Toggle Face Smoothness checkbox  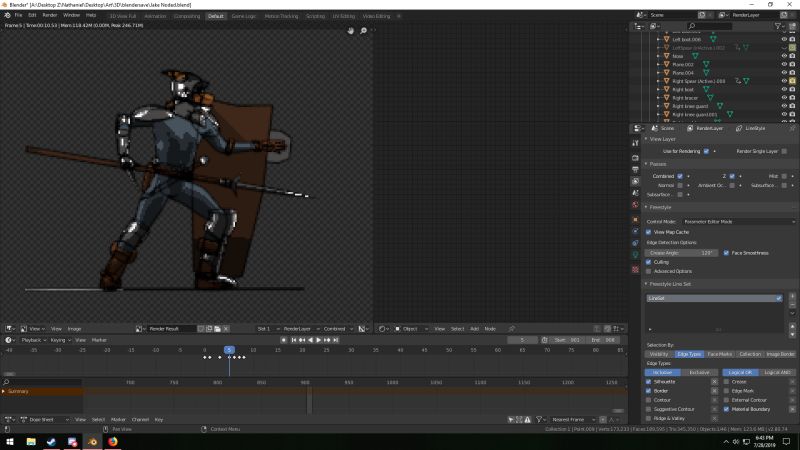coord(726,253)
